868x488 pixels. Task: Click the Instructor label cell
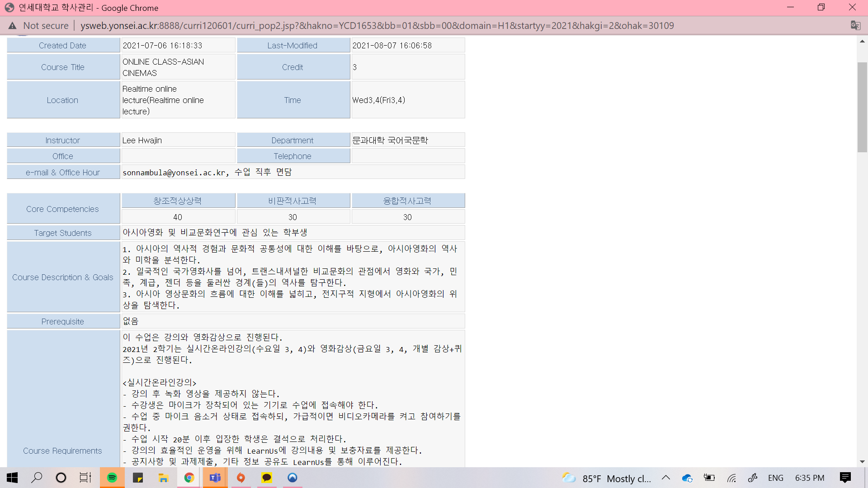(63, 141)
